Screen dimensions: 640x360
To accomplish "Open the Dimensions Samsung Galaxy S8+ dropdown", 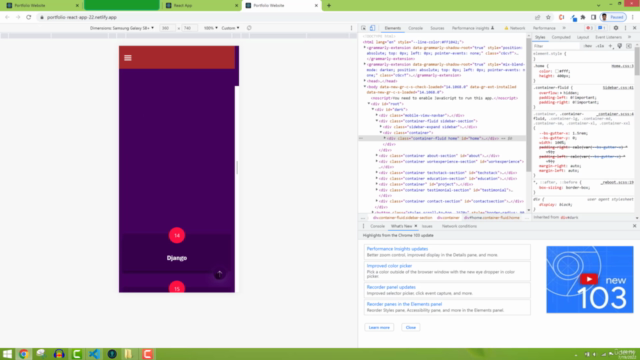I will pyautogui.click(x=122, y=28).
